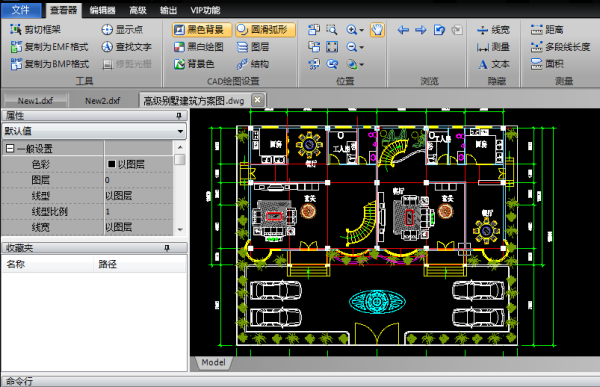Open the New1.dxf document tab

[35, 101]
